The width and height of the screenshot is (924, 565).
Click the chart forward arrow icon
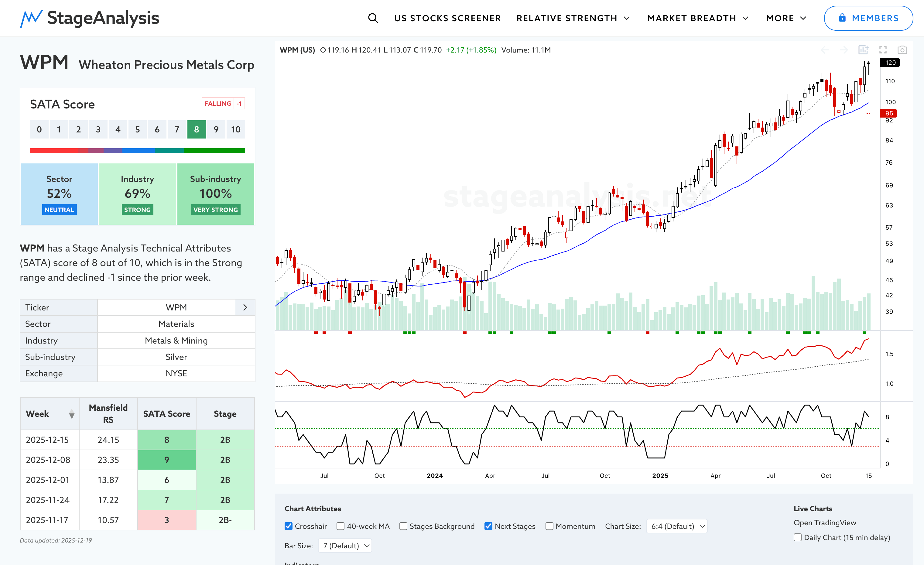point(844,50)
